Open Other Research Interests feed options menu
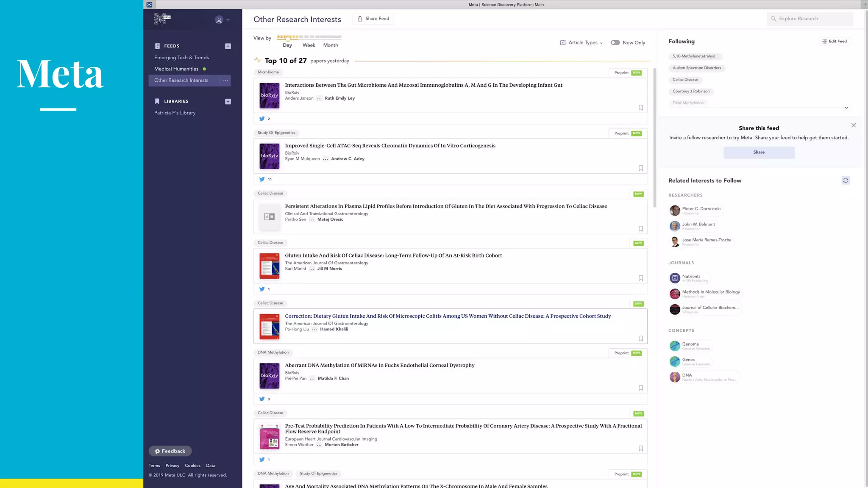The image size is (868, 488). tap(225, 80)
